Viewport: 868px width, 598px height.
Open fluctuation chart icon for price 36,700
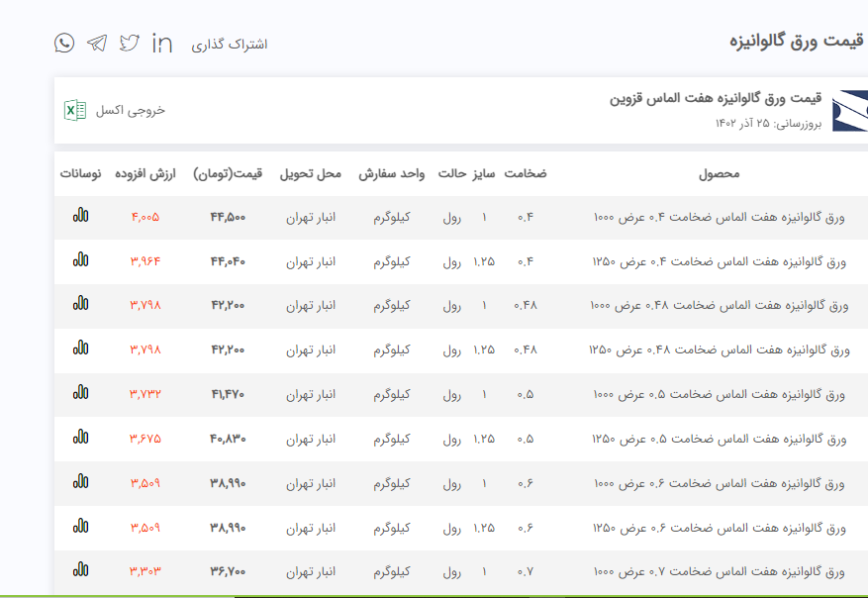[80, 570]
